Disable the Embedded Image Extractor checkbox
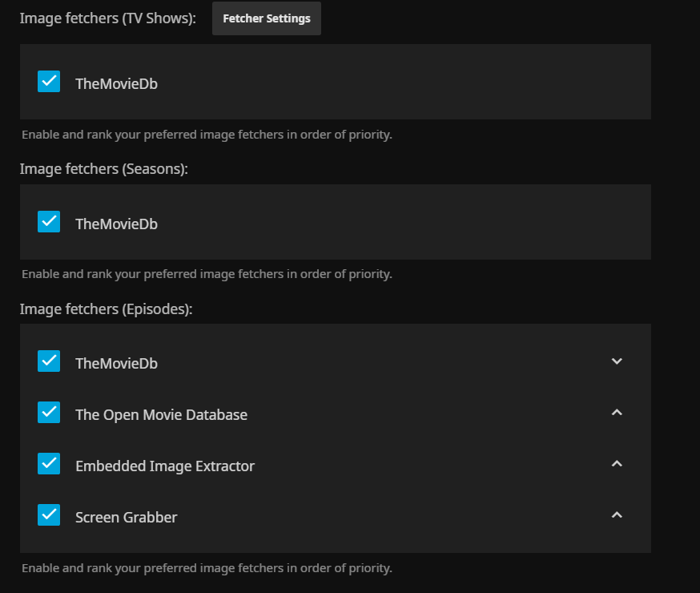The image size is (700, 593). click(x=49, y=464)
